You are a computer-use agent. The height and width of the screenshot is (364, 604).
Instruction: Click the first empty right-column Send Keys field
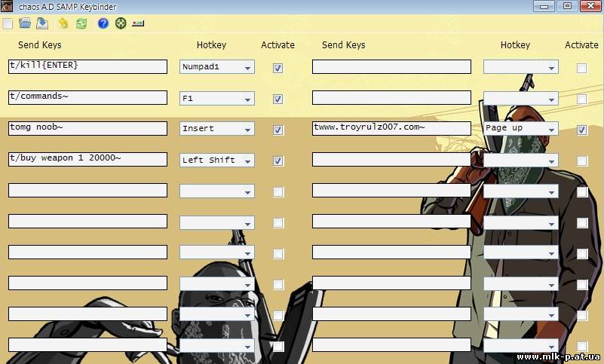pyautogui.click(x=392, y=66)
